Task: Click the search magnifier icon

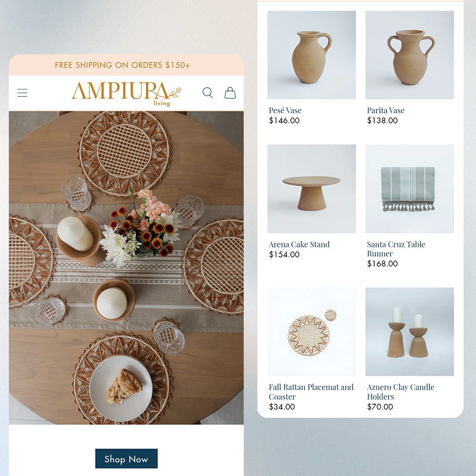Action: (208, 93)
